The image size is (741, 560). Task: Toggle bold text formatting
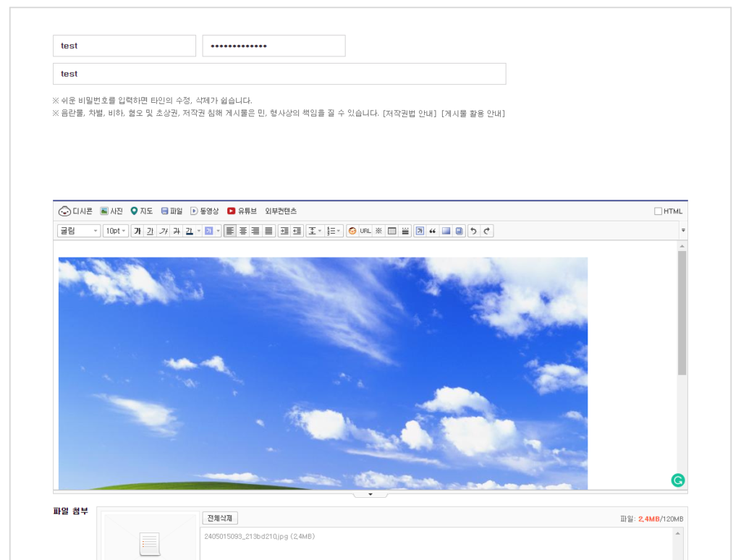coord(137,231)
